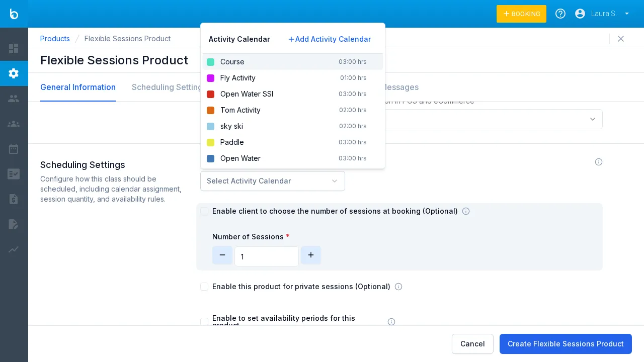Open the Checklist icon in sidebar
The width and height of the screenshot is (644, 362).
pyautogui.click(x=14, y=174)
